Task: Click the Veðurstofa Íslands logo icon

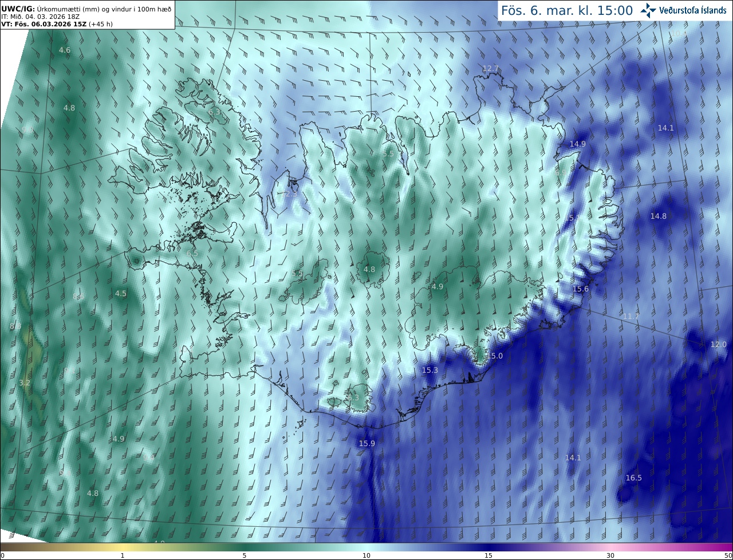Action: pyautogui.click(x=648, y=10)
